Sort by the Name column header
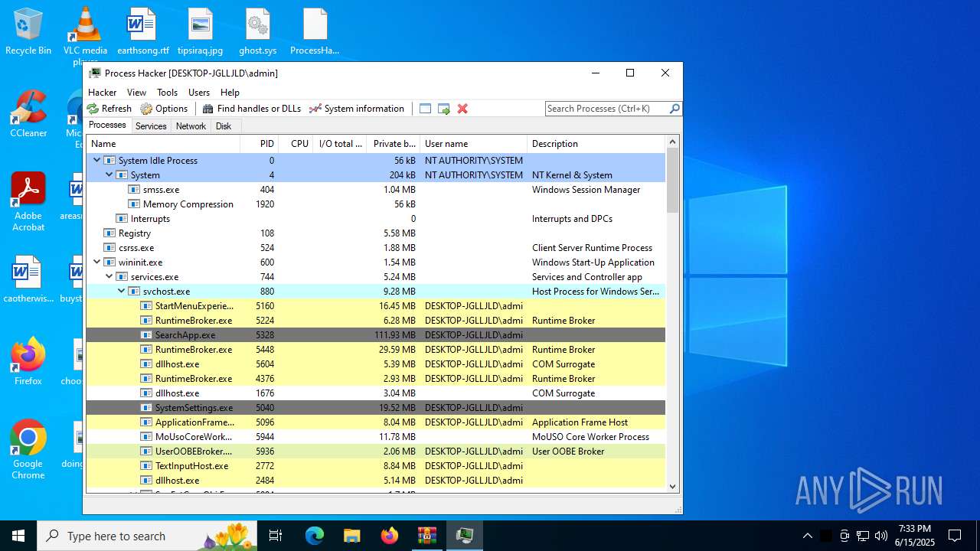The width and height of the screenshot is (980, 551). [x=163, y=144]
